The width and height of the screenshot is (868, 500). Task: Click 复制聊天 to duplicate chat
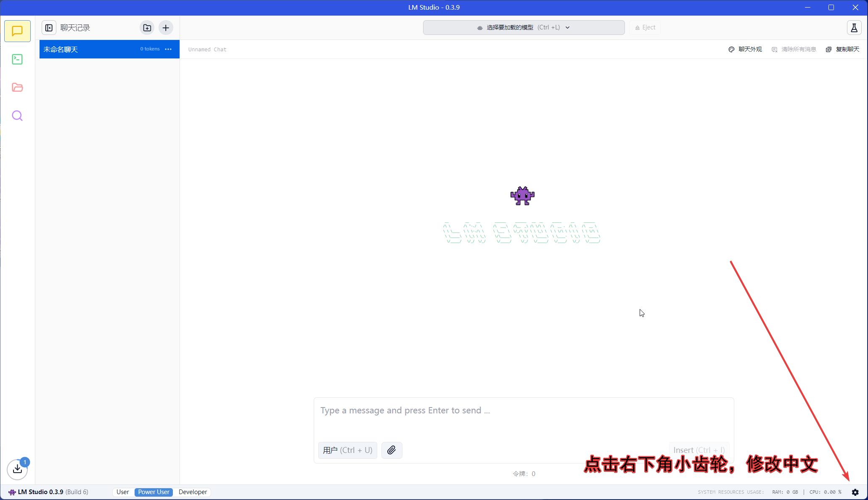click(x=843, y=49)
